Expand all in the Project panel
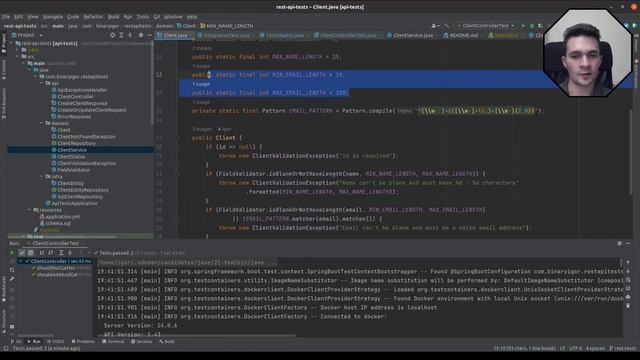Screen dimensions: 640x360 122,35
